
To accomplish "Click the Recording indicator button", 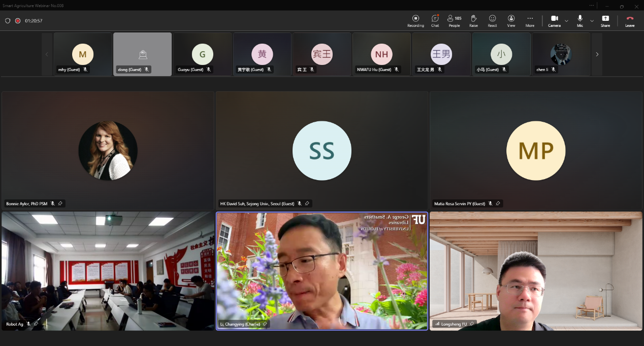I will [x=415, y=20].
